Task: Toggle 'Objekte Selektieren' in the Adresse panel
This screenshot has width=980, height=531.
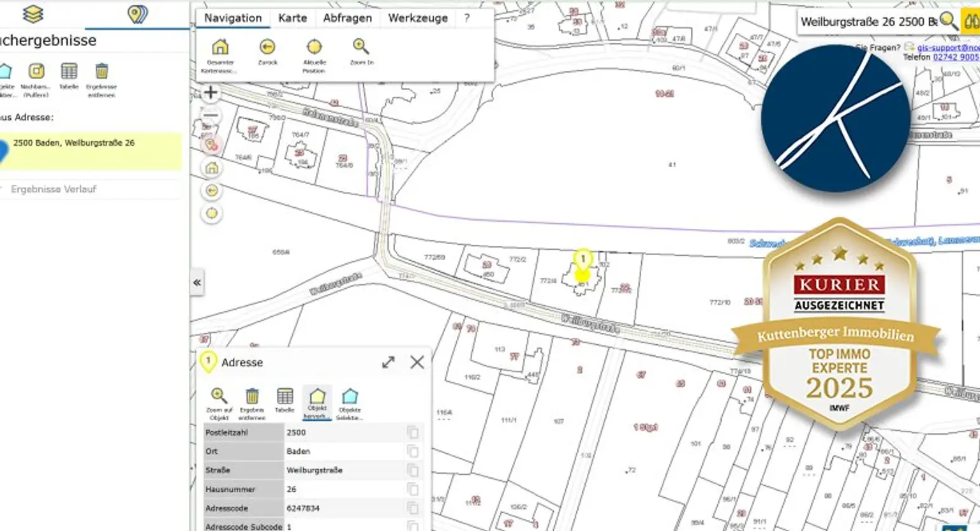Action: pos(350,396)
